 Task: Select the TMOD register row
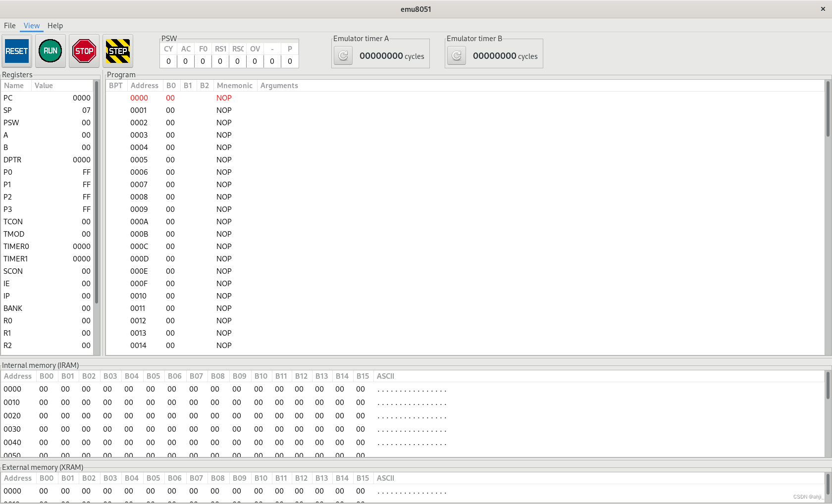(x=47, y=234)
